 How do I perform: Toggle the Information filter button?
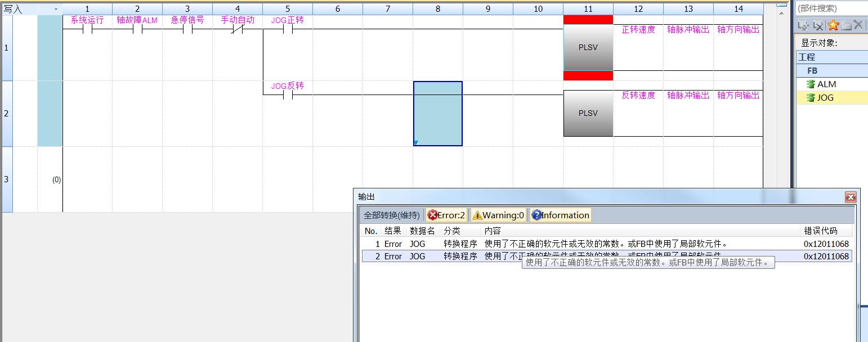click(x=560, y=215)
